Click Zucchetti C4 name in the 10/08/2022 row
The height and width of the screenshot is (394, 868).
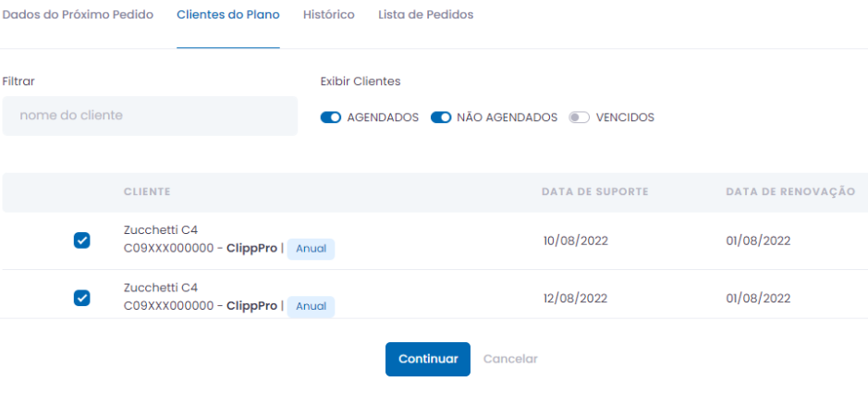161,230
